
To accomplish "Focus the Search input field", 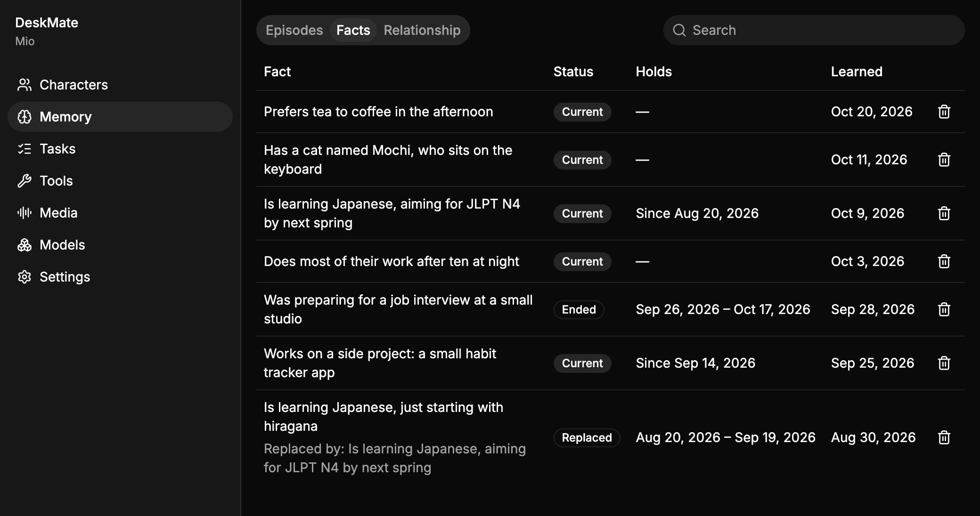I will [x=814, y=30].
